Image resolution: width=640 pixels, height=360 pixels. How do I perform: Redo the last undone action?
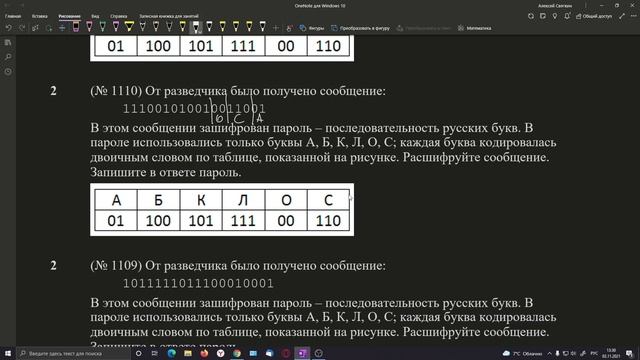click(22, 28)
